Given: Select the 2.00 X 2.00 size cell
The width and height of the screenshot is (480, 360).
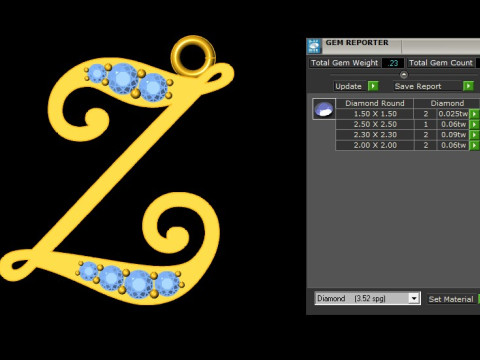Looking at the screenshot, I should [375, 145].
